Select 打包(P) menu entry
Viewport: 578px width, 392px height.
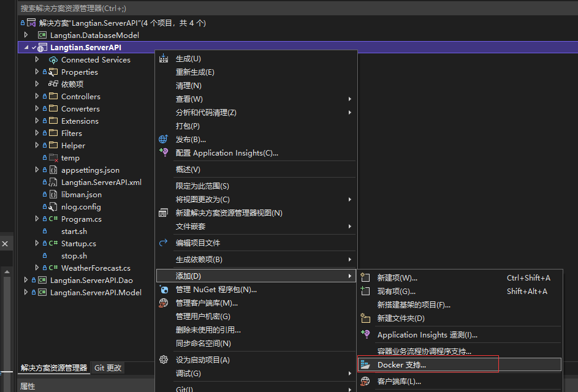click(256, 126)
